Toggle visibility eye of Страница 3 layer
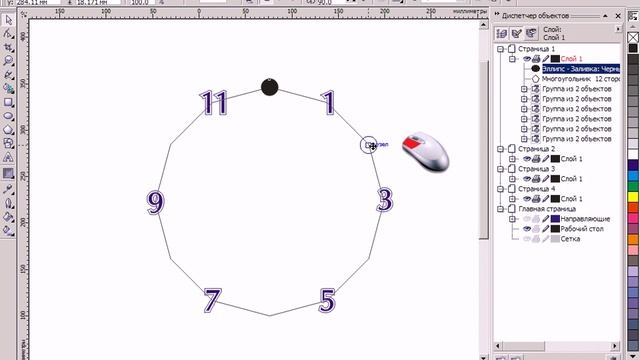Image resolution: width=640 pixels, height=360 pixels. (527, 179)
